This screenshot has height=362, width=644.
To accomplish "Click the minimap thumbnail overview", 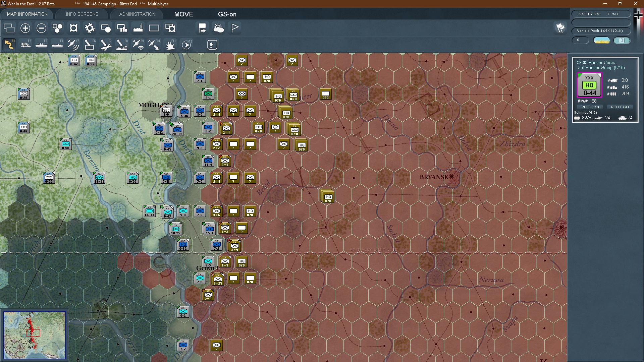I will (35, 335).
